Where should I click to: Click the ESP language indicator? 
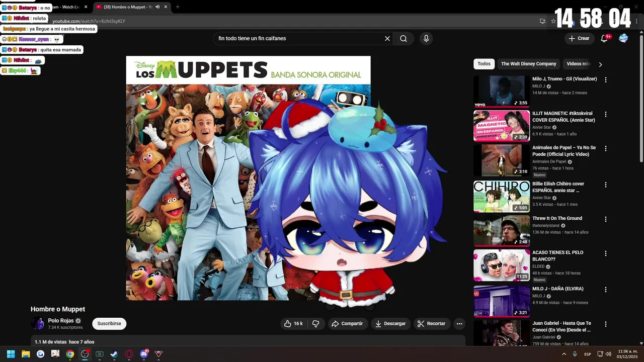click(588, 354)
